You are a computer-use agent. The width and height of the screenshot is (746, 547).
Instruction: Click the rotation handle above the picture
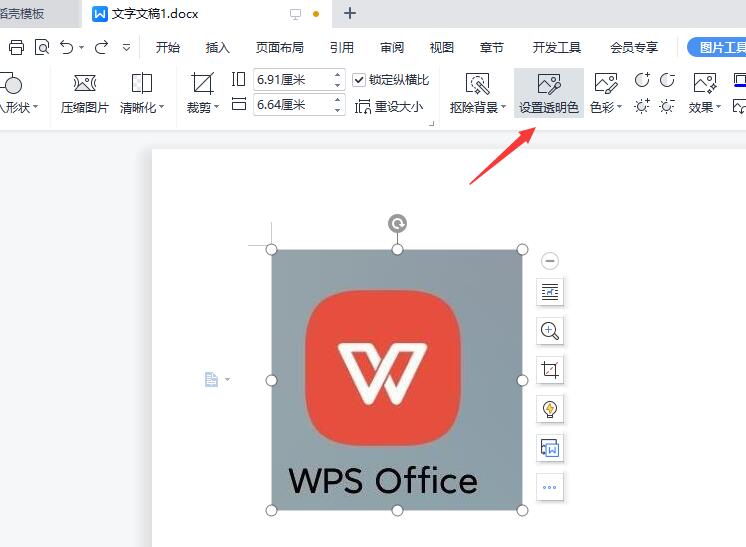(397, 223)
